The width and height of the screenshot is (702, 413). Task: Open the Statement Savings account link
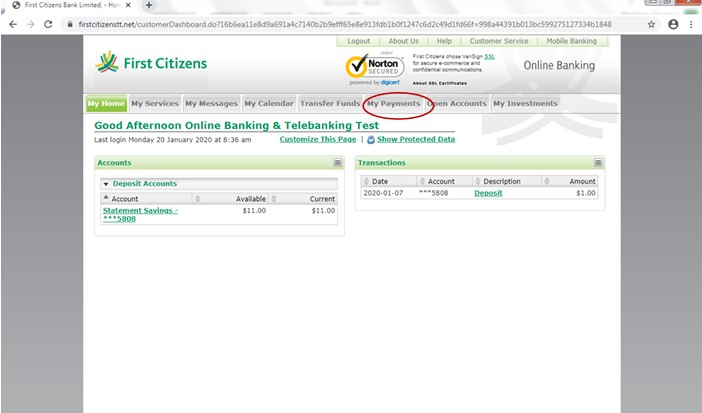(140, 213)
